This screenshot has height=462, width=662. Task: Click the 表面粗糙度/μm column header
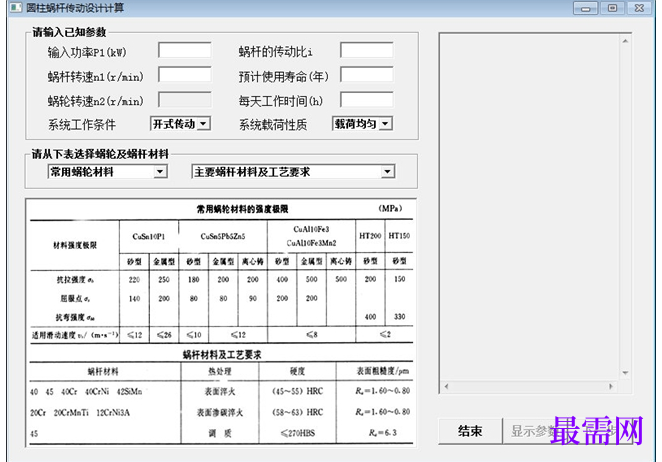(383, 371)
